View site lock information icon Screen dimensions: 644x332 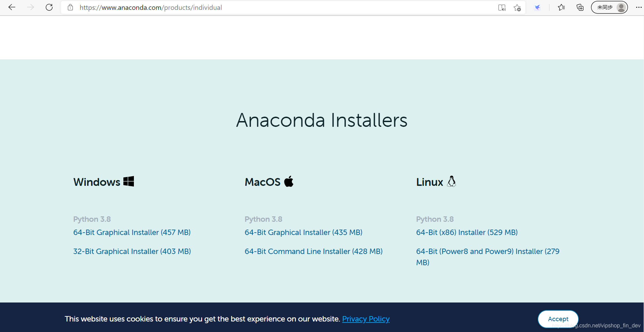coord(70,7)
